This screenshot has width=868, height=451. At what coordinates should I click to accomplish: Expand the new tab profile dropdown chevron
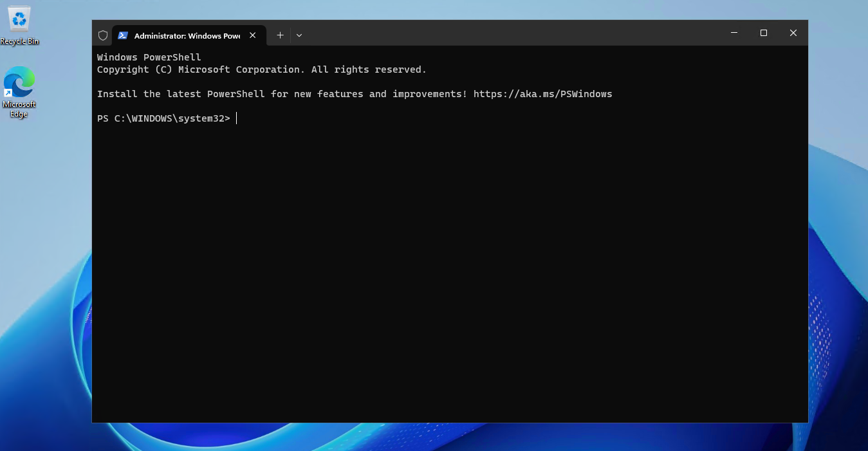pyautogui.click(x=299, y=35)
